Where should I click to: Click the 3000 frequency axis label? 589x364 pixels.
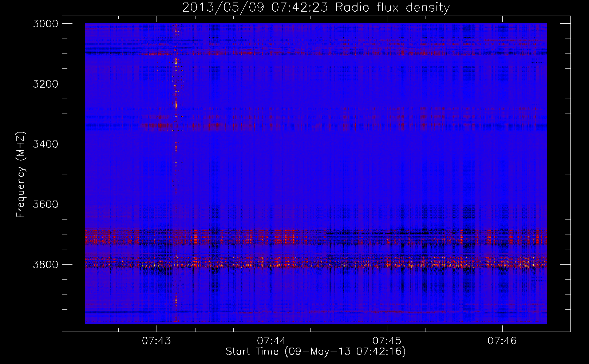coord(46,24)
